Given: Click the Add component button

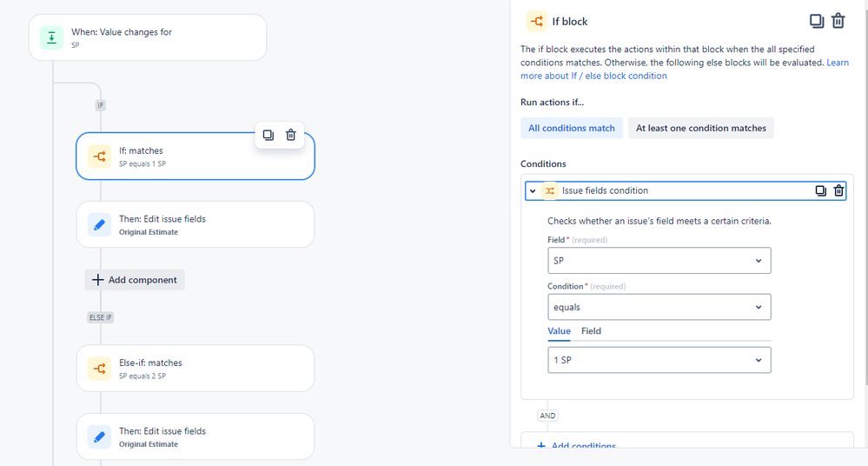Looking at the screenshot, I should click(x=135, y=280).
